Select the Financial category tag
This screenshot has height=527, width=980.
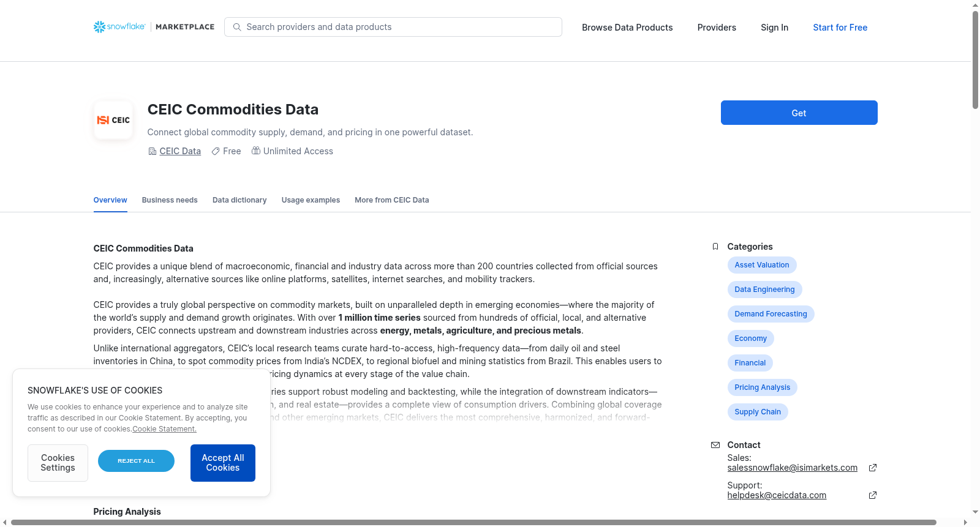750,363
